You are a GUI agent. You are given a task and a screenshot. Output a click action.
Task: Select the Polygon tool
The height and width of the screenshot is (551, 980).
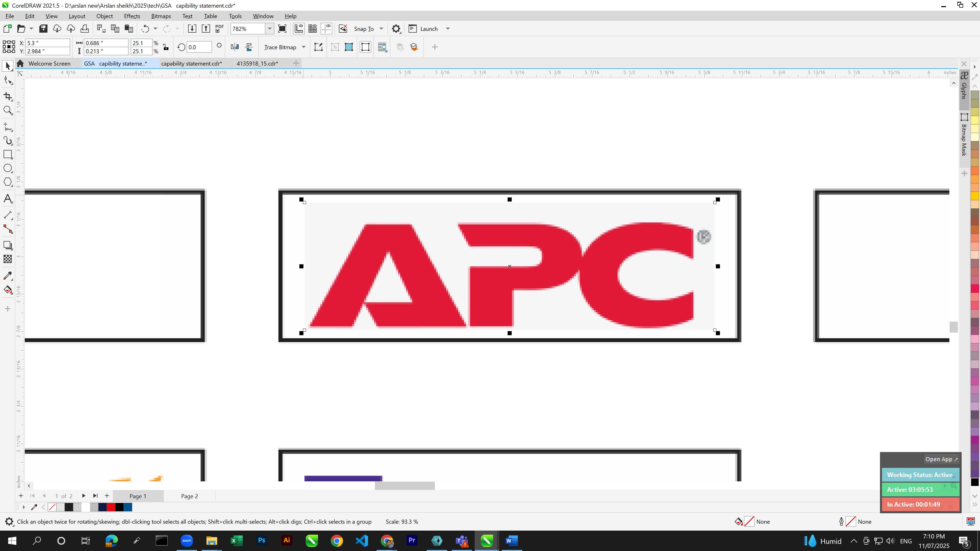tap(8, 182)
